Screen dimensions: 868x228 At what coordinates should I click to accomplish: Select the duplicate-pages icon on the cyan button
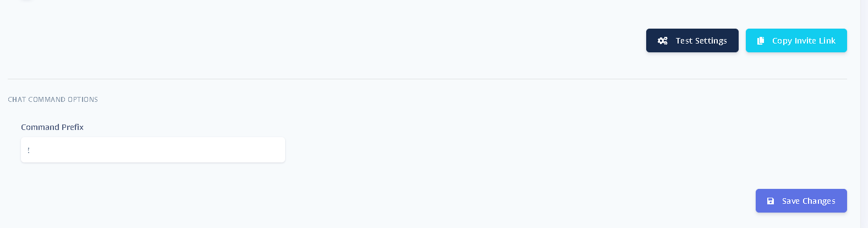pos(761,41)
